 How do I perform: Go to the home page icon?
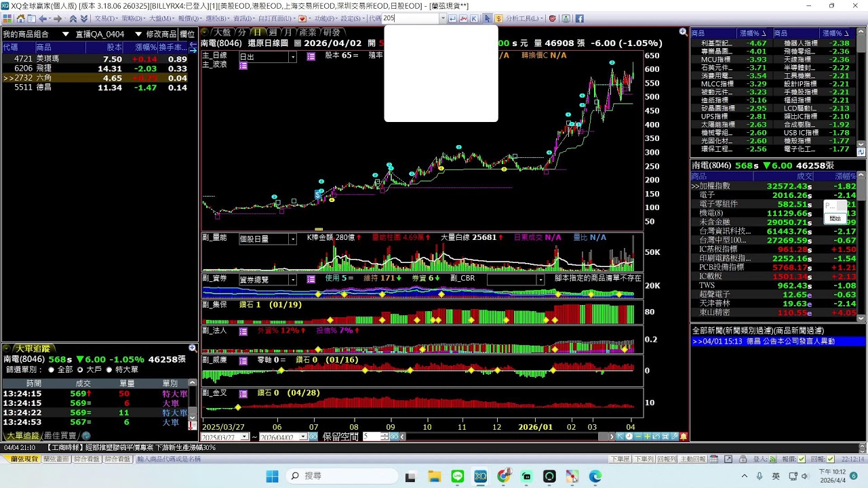point(20,19)
